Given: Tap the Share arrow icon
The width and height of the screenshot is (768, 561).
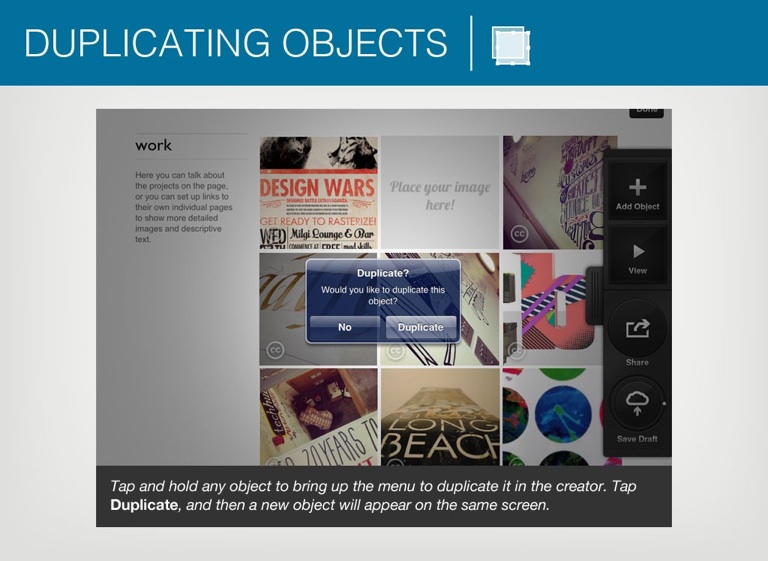Looking at the screenshot, I should point(637,328).
